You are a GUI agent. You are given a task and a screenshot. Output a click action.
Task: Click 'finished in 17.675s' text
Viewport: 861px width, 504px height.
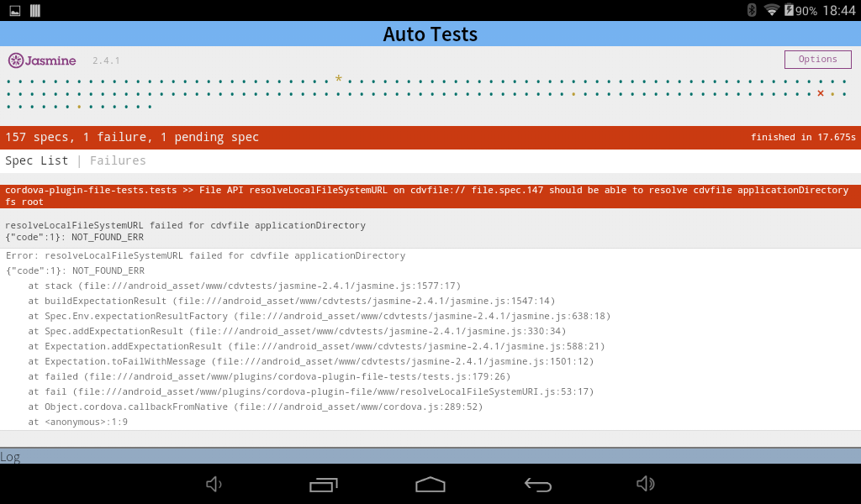pyautogui.click(x=803, y=137)
